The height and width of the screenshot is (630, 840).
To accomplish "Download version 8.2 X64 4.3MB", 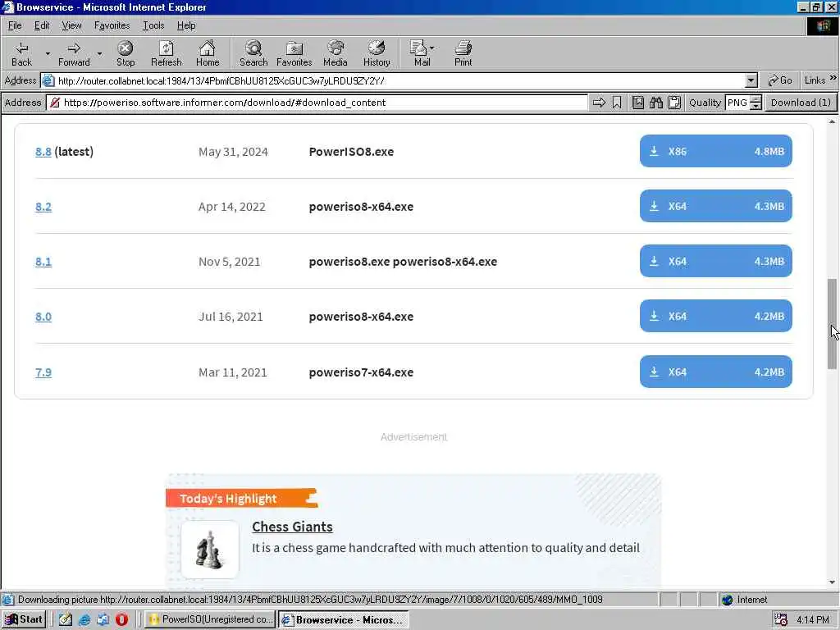I will (x=715, y=206).
